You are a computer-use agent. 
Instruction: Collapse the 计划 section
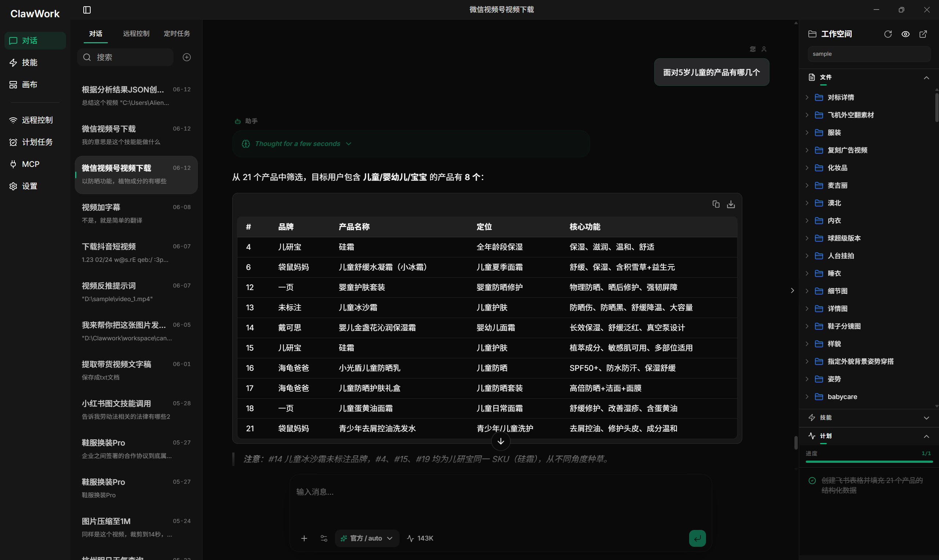[926, 436]
